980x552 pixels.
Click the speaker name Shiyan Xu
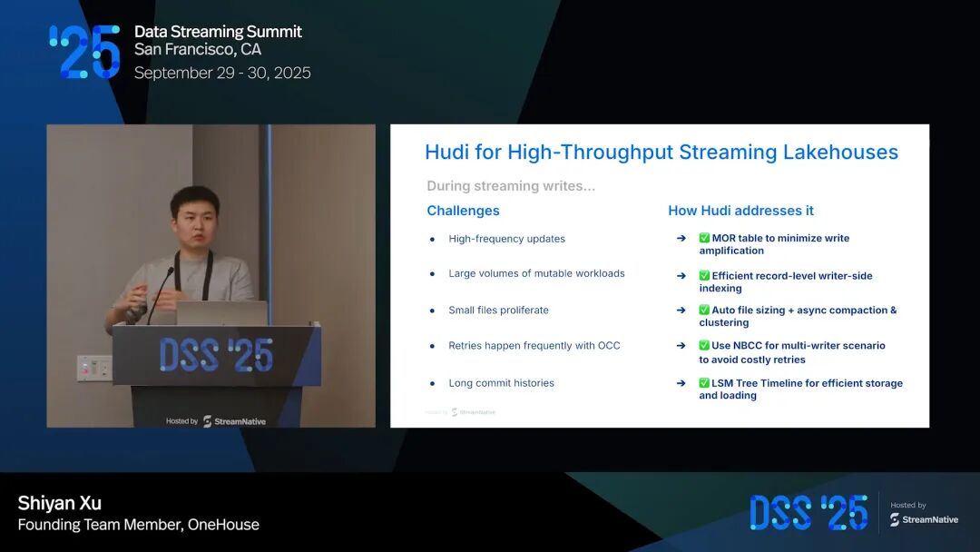point(60,503)
